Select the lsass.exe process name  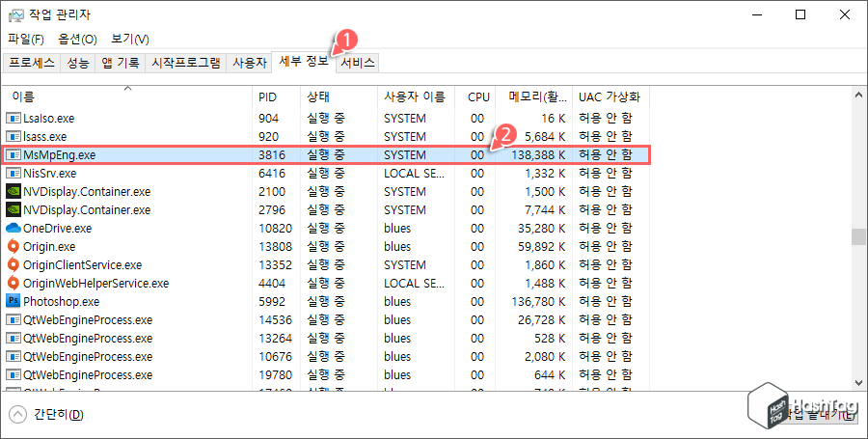(x=44, y=136)
